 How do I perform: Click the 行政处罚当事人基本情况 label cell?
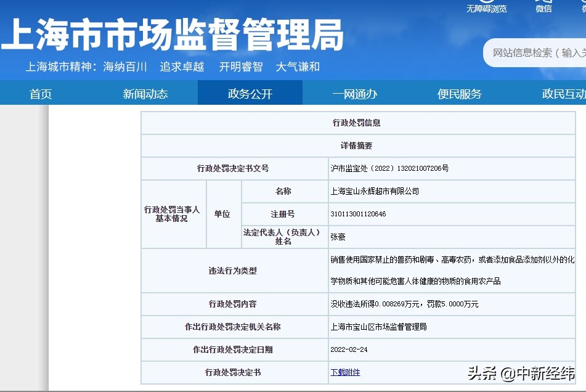(x=174, y=214)
